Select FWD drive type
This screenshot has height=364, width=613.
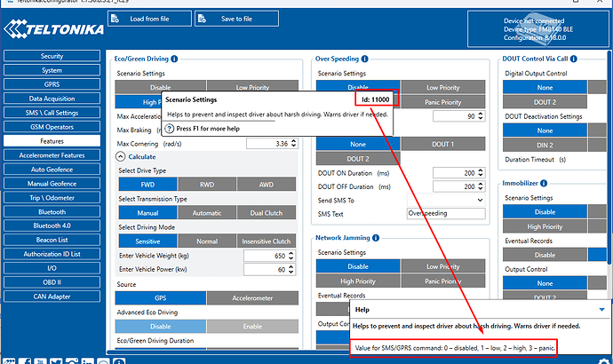pos(147,185)
